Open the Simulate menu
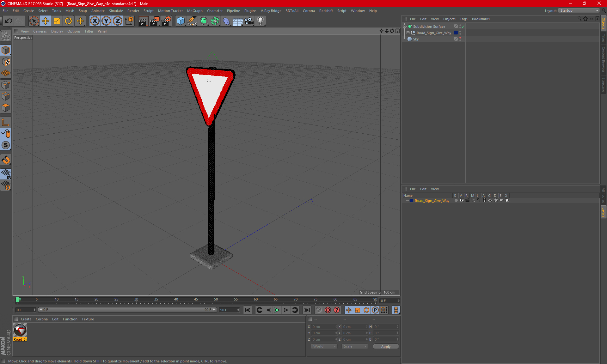Image resolution: width=607 pixels, height=364 pixels. tap(116, 11)
